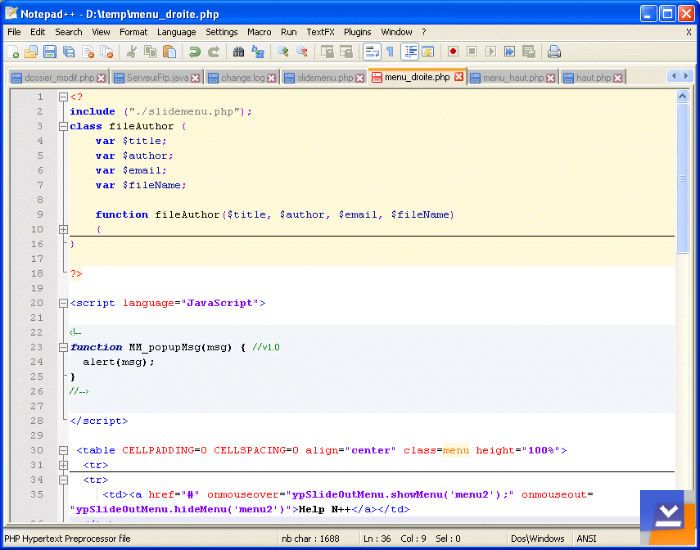Screen dimensions: 700x550
Task: Switch to the slidemenu.php tab
Action: pyautogui.click(x=325, y=78)
